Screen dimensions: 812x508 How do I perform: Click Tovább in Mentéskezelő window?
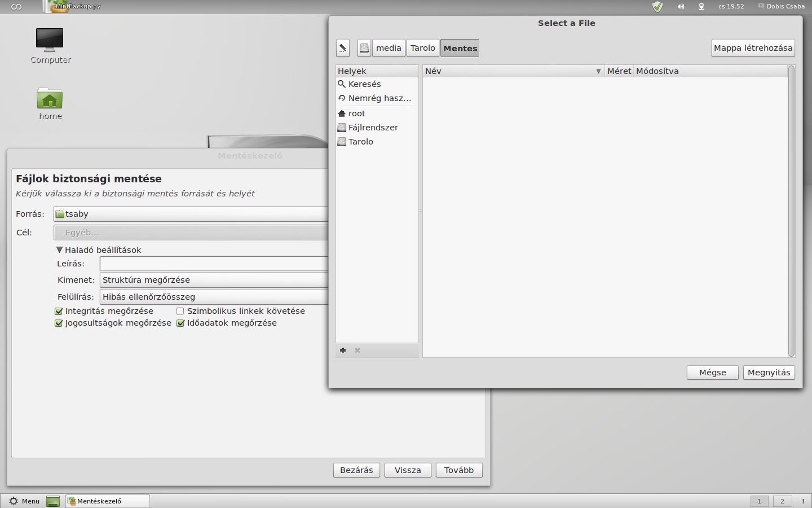coord(459,470)
